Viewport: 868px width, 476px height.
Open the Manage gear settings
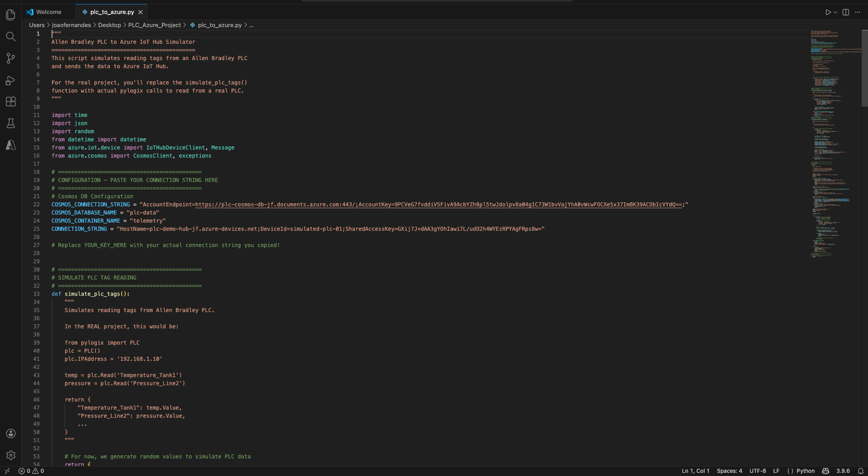click(x=11, y=455)
